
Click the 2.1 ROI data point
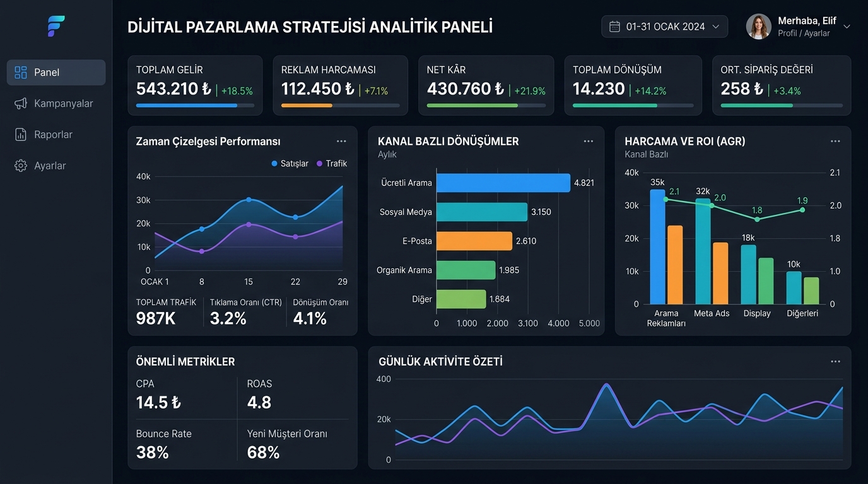click(666, 199)
